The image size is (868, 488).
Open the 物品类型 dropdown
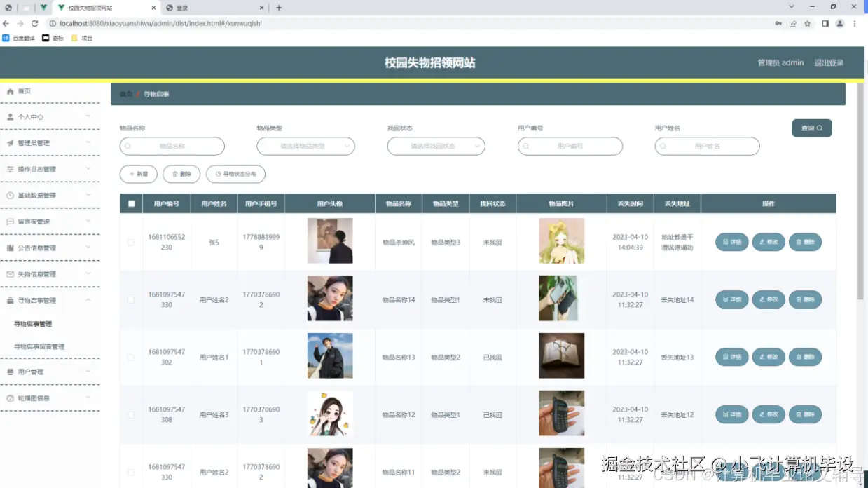(305, 146)
